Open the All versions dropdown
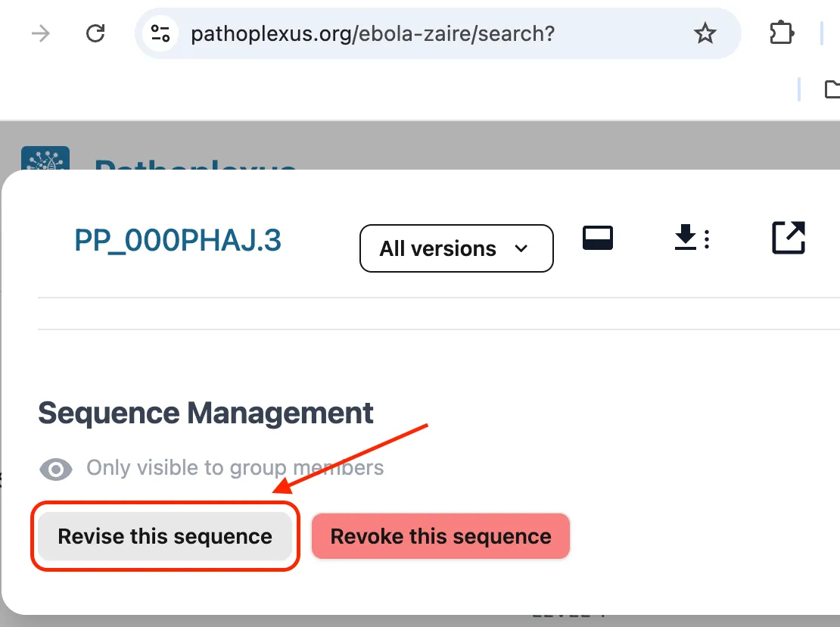 click(456, 248)
